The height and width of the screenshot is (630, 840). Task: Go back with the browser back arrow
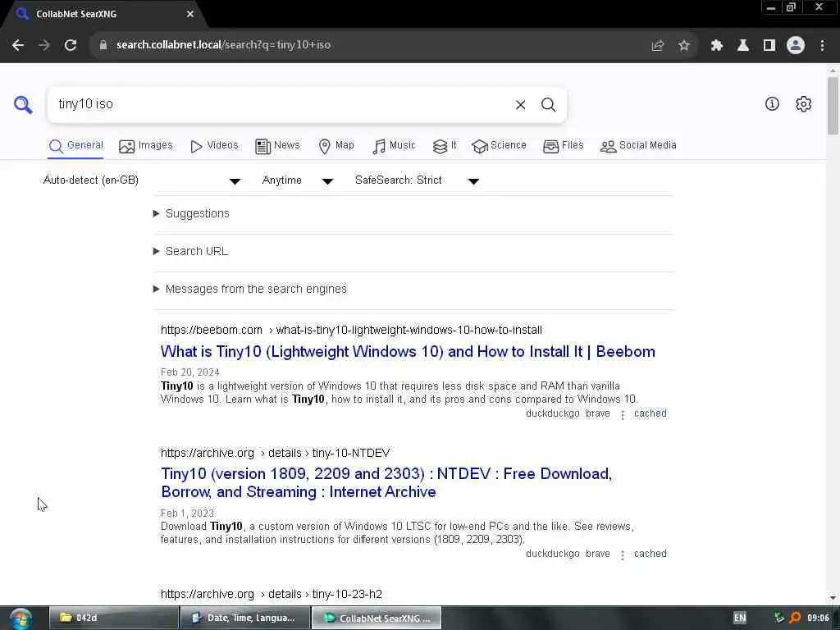(x=18, y=45)
